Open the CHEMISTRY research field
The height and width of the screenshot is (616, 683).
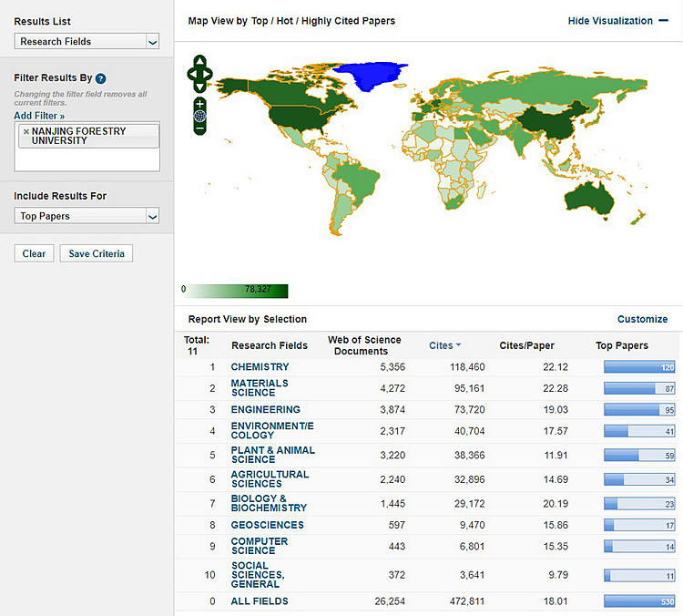[260, 367]
